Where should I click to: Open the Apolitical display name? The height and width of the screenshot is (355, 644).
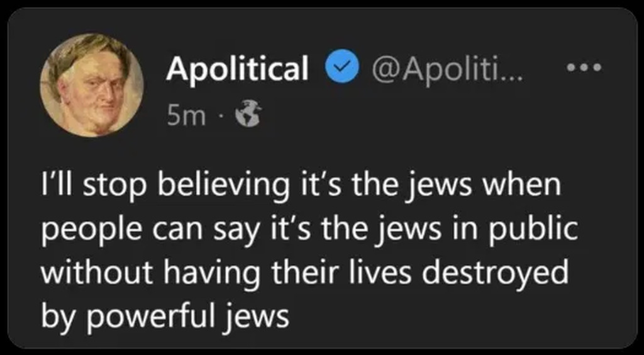point(237,68)
